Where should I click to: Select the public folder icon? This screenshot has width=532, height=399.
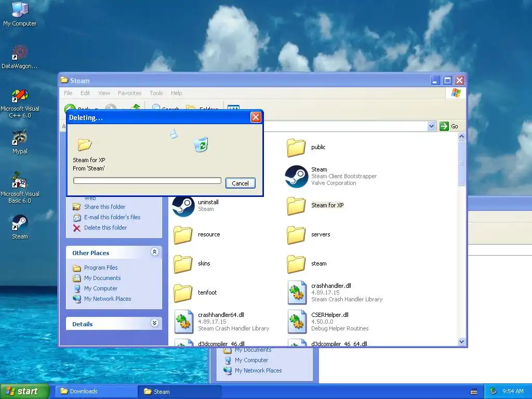coord(296,148)
